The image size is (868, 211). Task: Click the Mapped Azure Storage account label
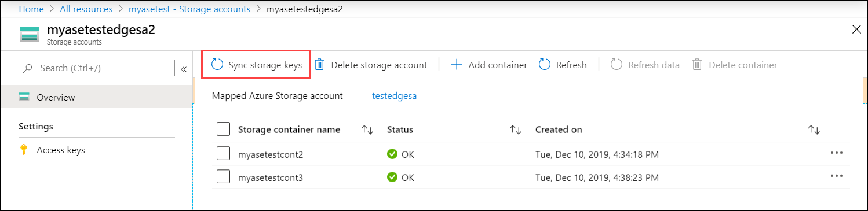(x=278, y=96)
